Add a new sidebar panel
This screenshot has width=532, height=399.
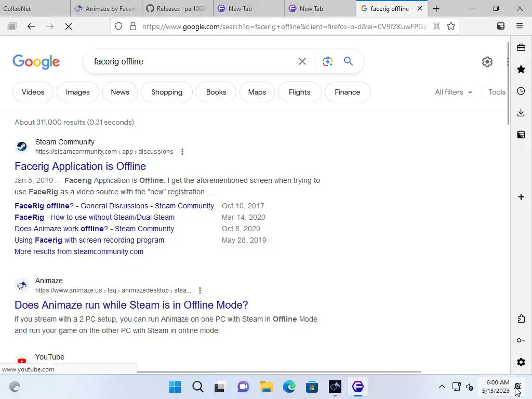pos(521,197)
